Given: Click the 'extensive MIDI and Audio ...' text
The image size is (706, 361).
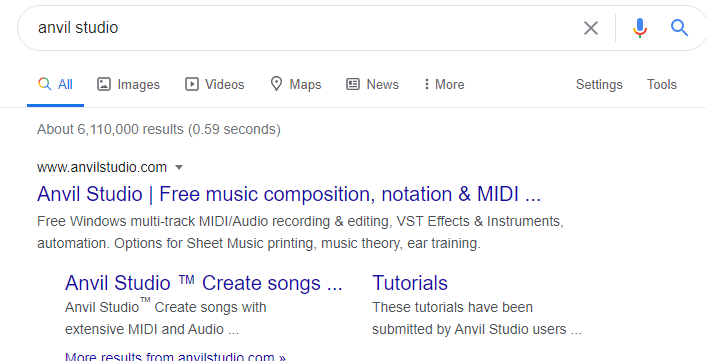Looking at the screenshot, I should coord(152,329).
